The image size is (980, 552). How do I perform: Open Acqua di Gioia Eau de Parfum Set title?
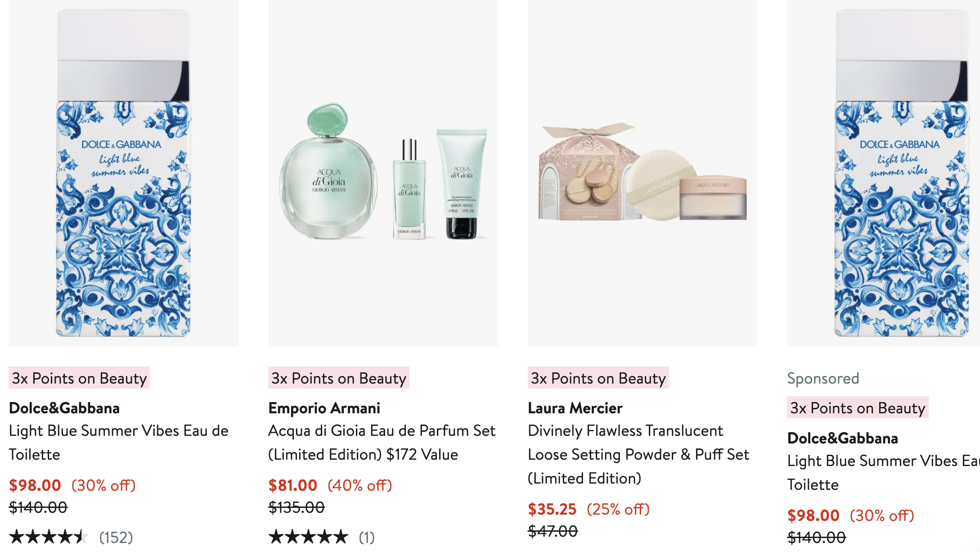[x=382, y=443]
